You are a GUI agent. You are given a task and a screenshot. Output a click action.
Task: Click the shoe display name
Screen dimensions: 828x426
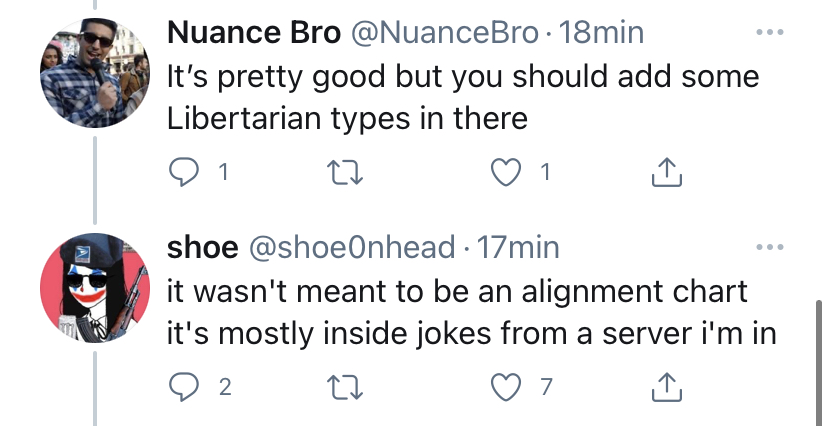point(203,248)
